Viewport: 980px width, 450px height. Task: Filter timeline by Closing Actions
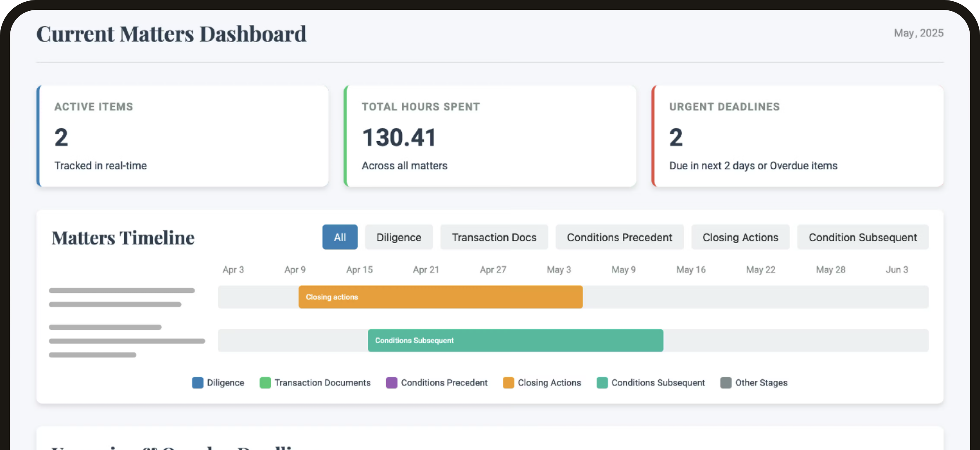click(x=740, y=237)
